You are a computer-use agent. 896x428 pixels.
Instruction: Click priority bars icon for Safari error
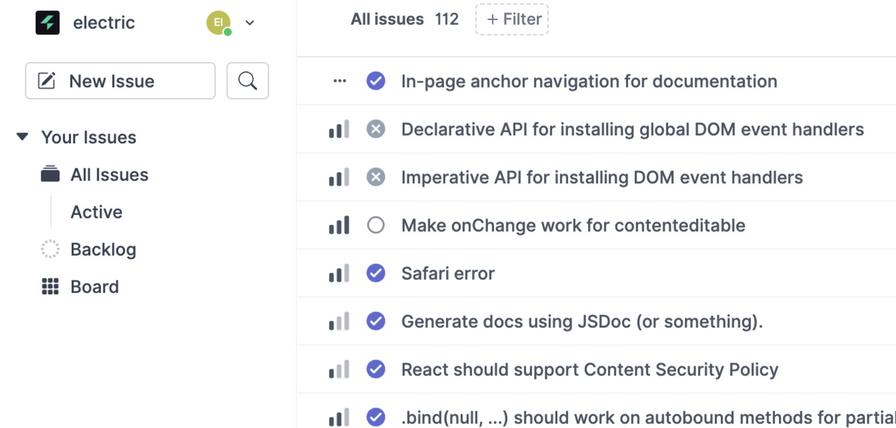point(339,273)
